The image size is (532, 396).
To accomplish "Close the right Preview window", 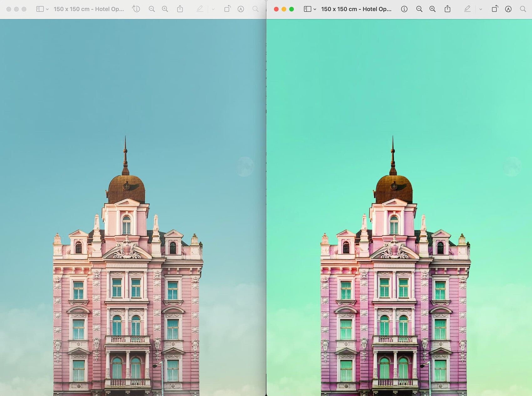I will [276, 9].
